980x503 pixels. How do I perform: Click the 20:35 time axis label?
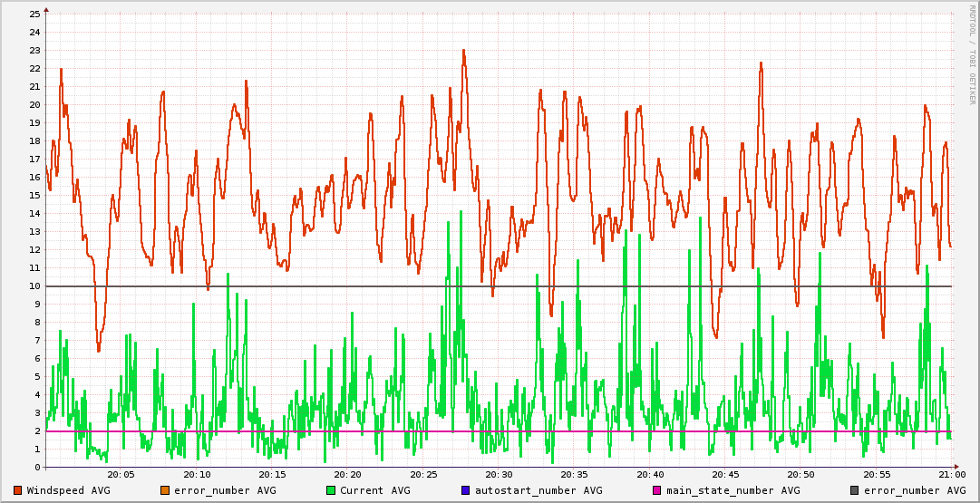click(x=575, y=475)
